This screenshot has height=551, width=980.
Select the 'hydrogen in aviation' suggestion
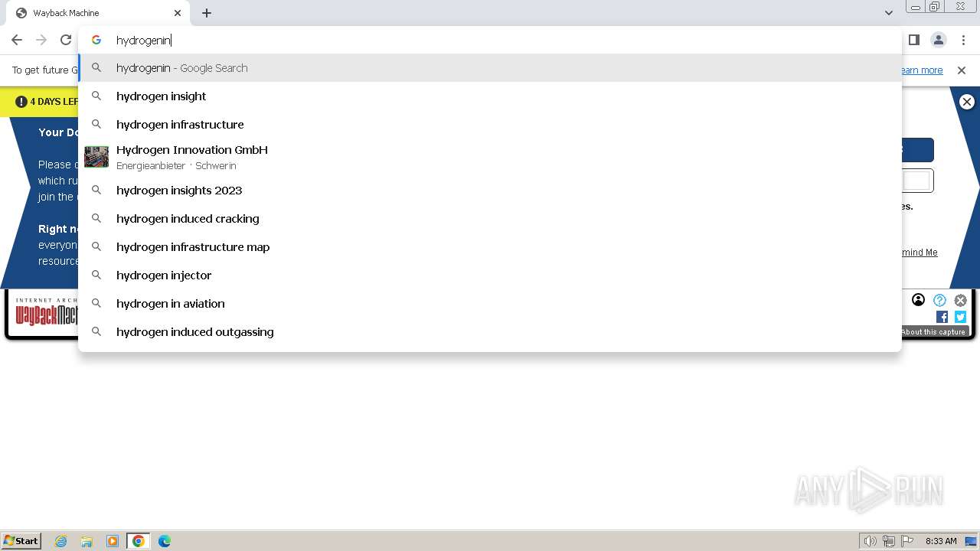pyautogui.click(x=490, y=304)
